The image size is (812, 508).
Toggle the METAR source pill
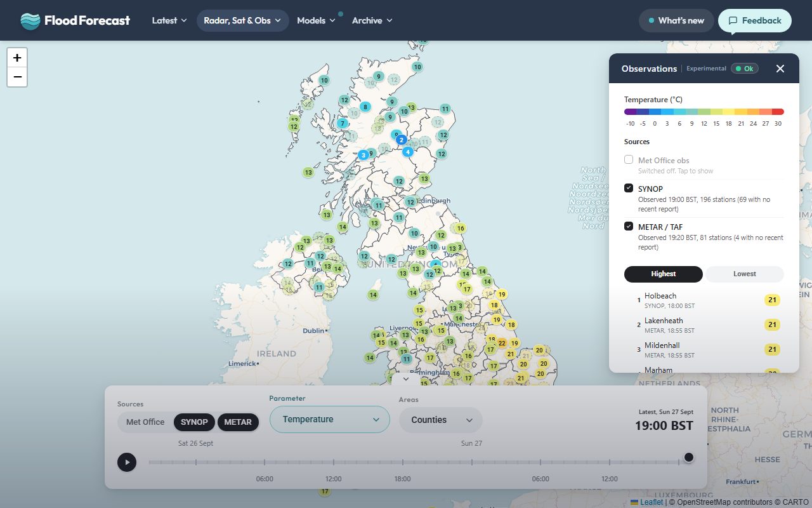click(x=238, y=422)
